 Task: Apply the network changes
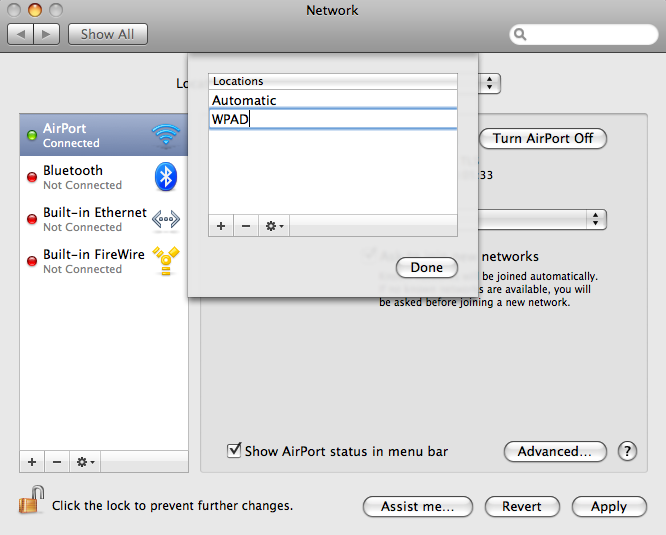pos(609,506)
